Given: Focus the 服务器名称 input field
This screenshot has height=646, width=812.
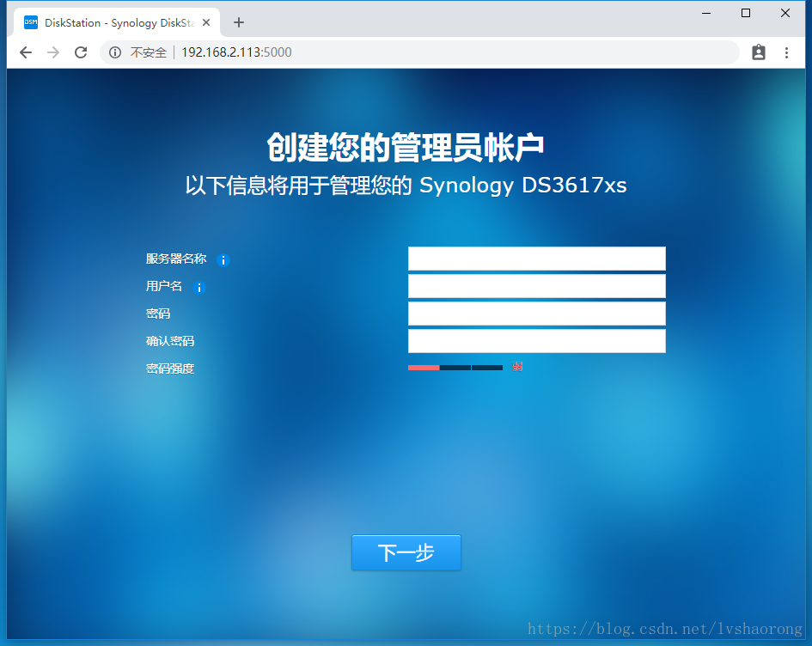Looking at the screenshot, I should point(536,259).
